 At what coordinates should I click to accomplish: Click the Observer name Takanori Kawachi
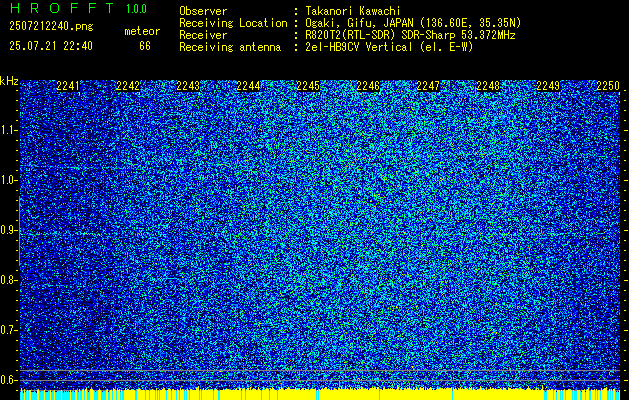[x=353, y=11]
